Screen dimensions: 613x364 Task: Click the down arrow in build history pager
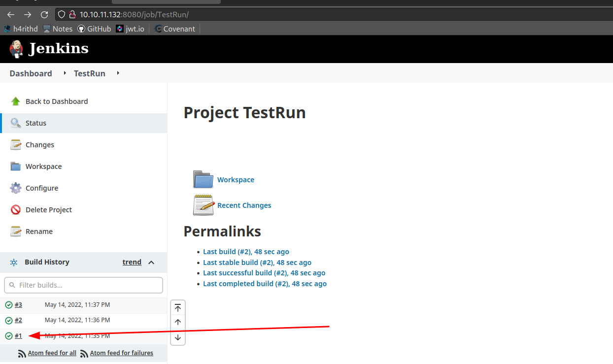pyautogui.click(x=178, y=337)
